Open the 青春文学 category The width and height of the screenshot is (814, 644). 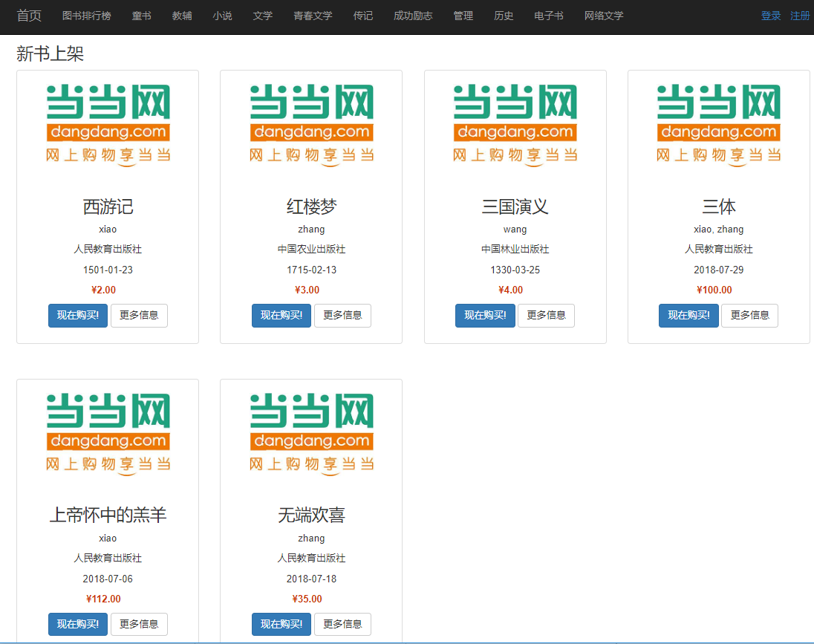313,16
